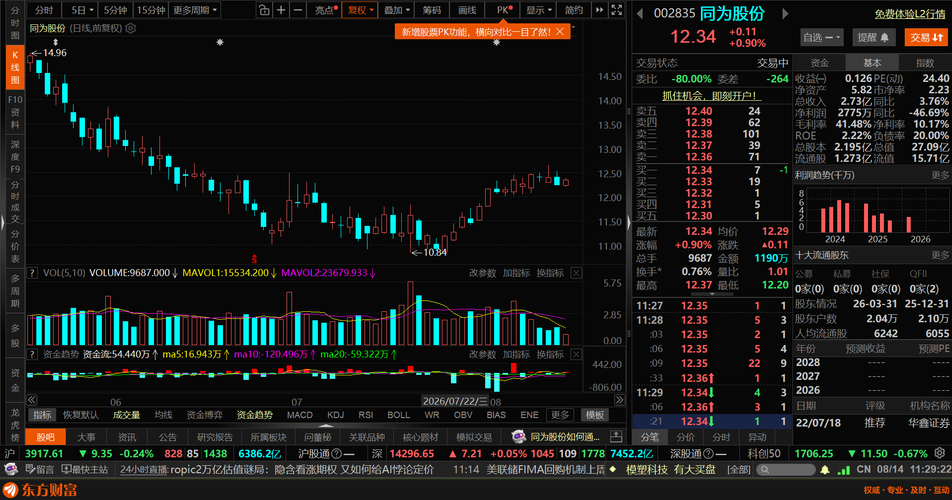Switch to the 分时 timeframe tab

(x=44, y=10)
